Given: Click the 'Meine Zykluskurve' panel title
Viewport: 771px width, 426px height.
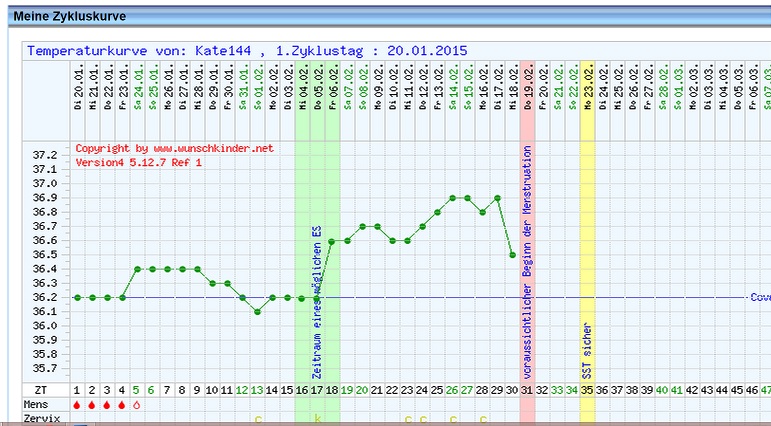Looking at the screenshot, I should pos(62,16).
